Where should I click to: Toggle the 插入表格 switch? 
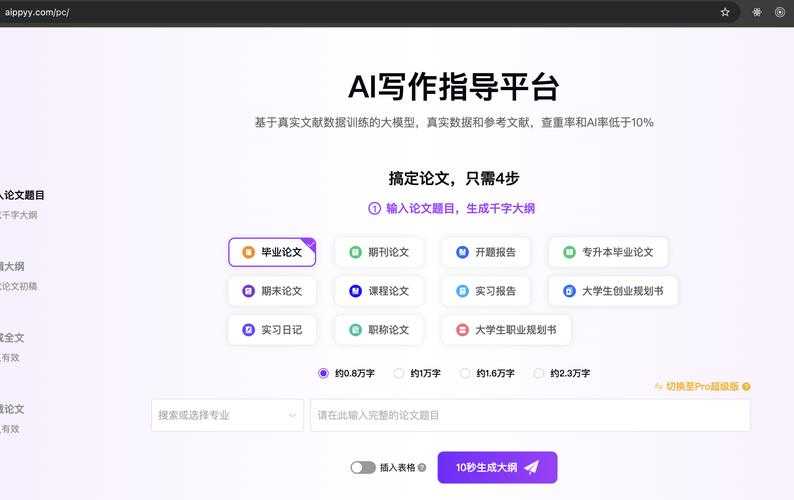[363, 468]
